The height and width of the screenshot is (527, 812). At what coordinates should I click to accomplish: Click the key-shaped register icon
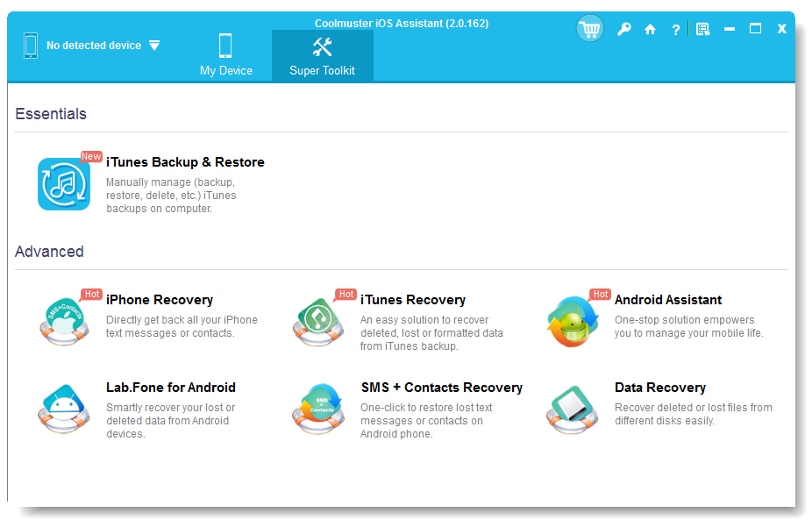pyautogui.click(x=623, y=28)
